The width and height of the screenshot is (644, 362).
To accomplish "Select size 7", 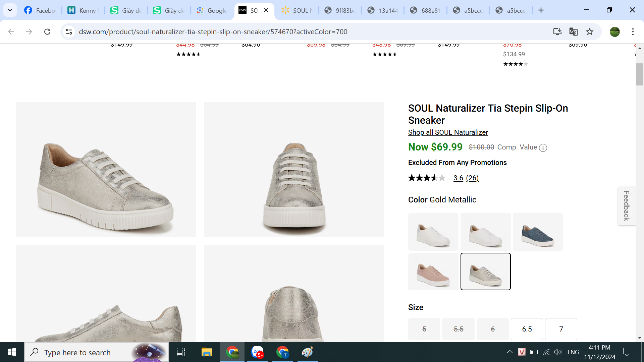I will [561, 329].
